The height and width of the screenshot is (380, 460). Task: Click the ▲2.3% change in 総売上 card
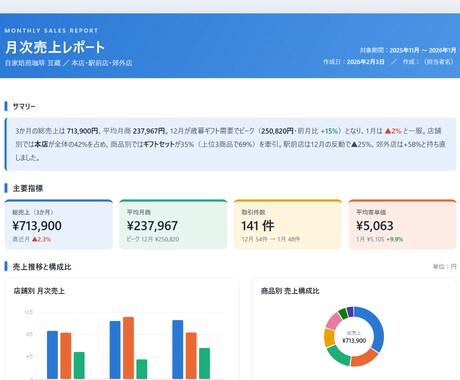pyautogui.click(x=41, y=239)
